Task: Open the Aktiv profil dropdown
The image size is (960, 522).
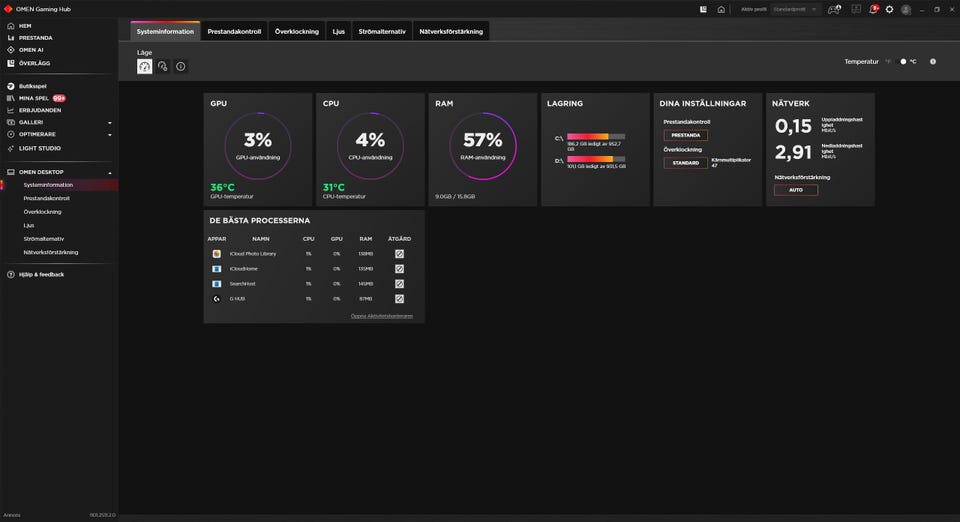Action: click(x=795, y=9)
